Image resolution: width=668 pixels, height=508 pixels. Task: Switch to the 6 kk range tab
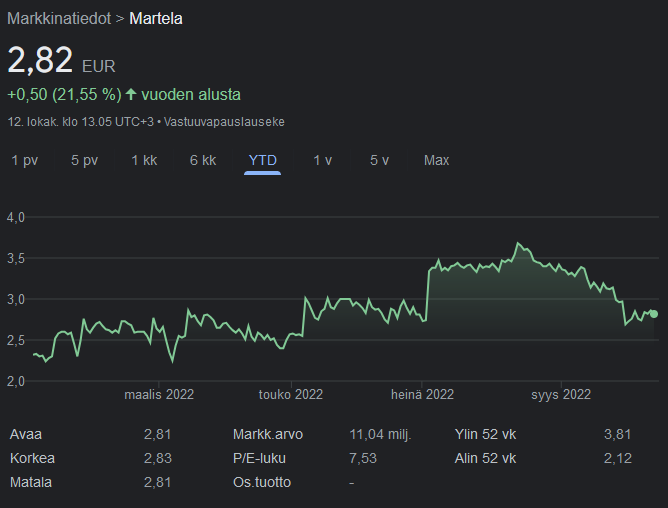pos(203,160)
